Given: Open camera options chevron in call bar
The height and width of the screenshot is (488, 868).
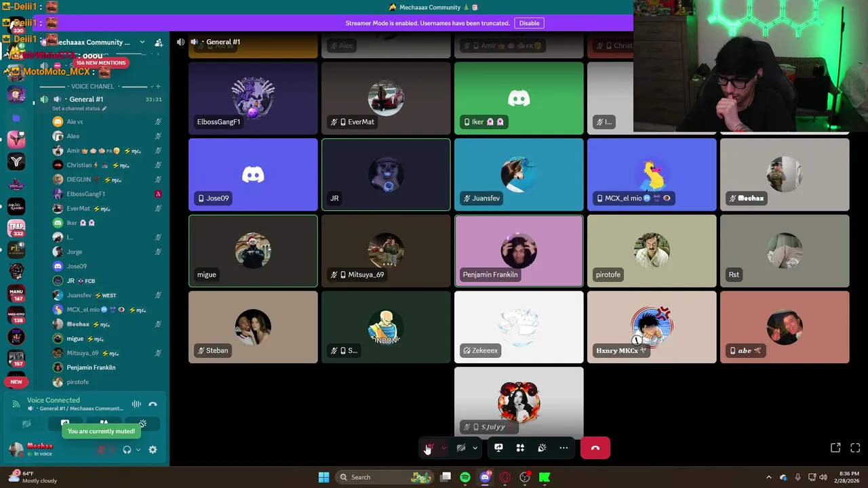Looking at the screenshot, I should tap(475, 448).
